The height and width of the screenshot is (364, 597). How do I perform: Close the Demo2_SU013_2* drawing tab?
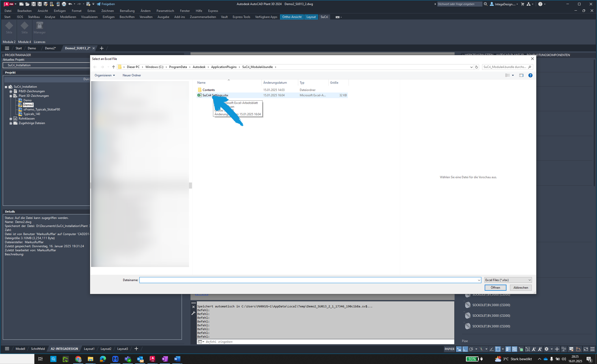pos(94,48)
